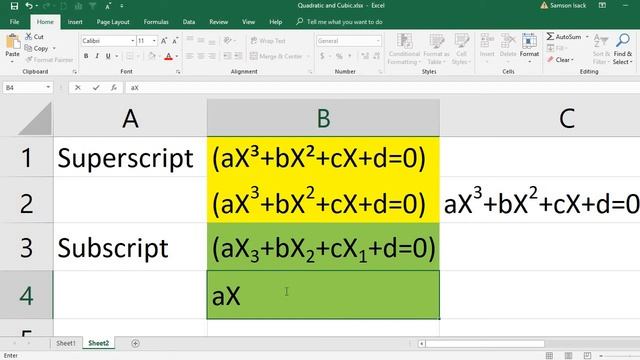Click the Copy icon
The height and width of the screenshot is (360, 640).
(28, 48)
